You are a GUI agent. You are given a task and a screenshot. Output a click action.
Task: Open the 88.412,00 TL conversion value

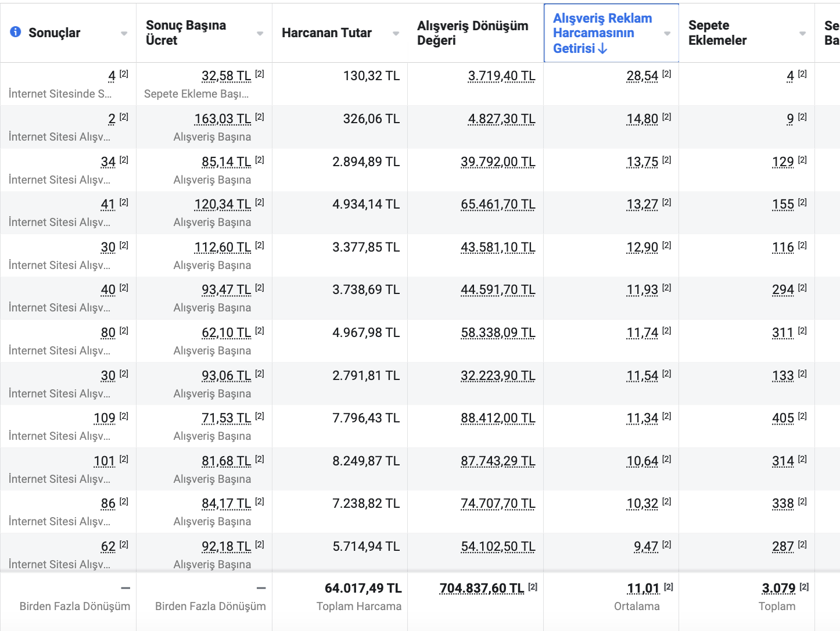pyautogui.click(x=498, y=418)
